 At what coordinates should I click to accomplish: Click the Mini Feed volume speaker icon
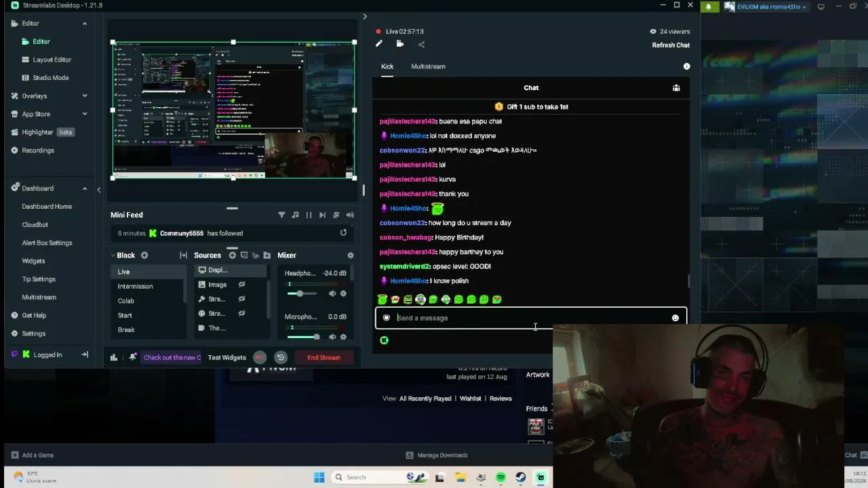[x=350, y=215]
